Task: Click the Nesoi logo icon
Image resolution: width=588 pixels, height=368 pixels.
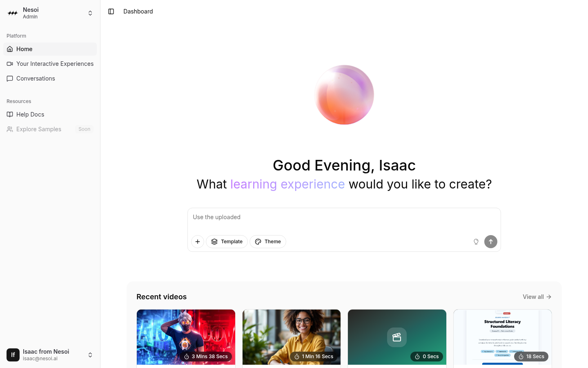Action: coord(13,13)
